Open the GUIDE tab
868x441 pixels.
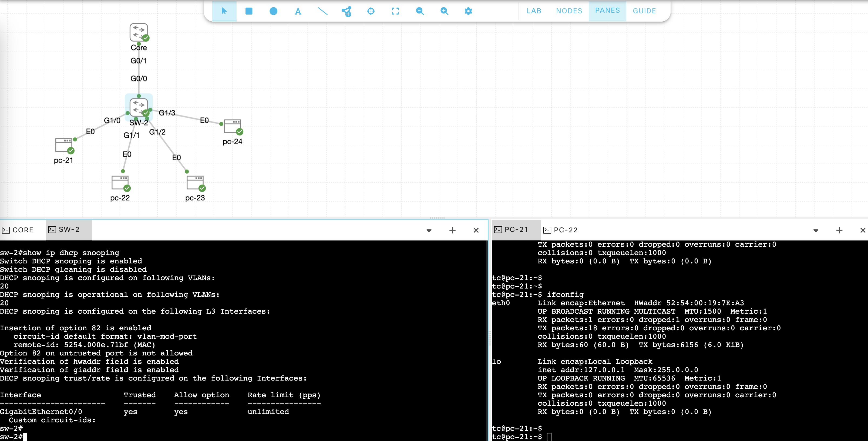644,11
